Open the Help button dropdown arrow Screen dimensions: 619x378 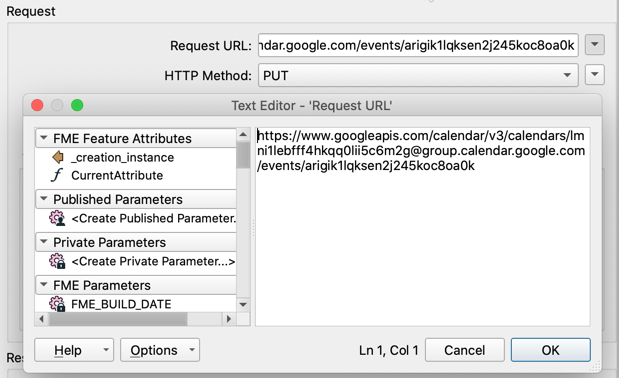(x=106, y=350)
